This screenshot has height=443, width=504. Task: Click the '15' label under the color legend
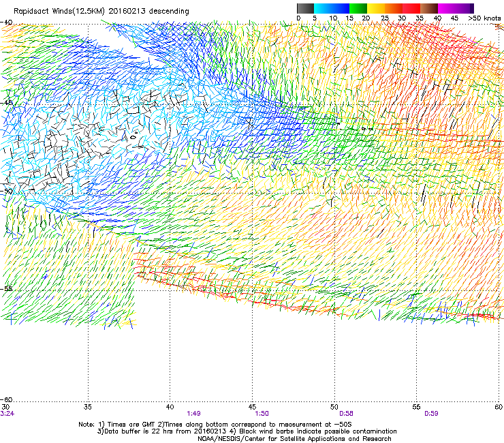[x=349, y=18]
